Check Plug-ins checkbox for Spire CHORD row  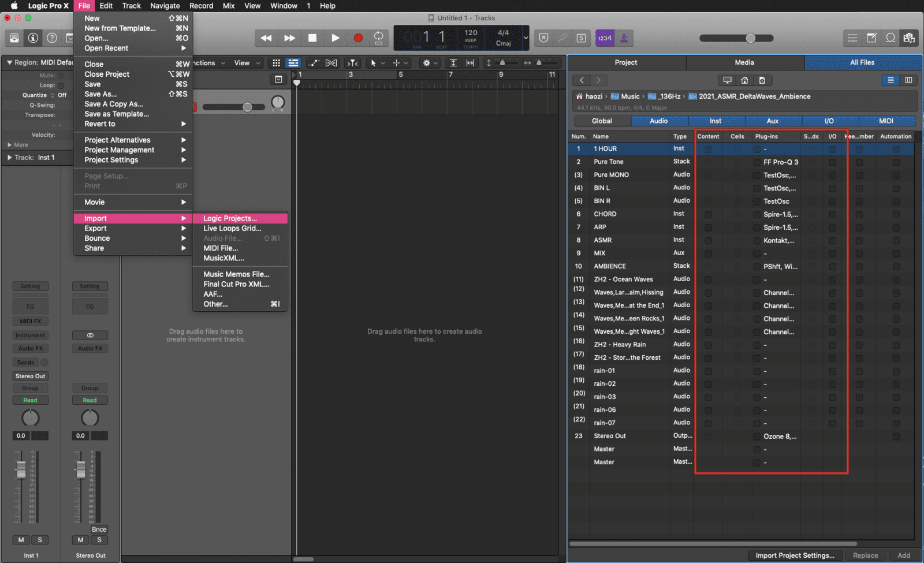pos(757,214)
